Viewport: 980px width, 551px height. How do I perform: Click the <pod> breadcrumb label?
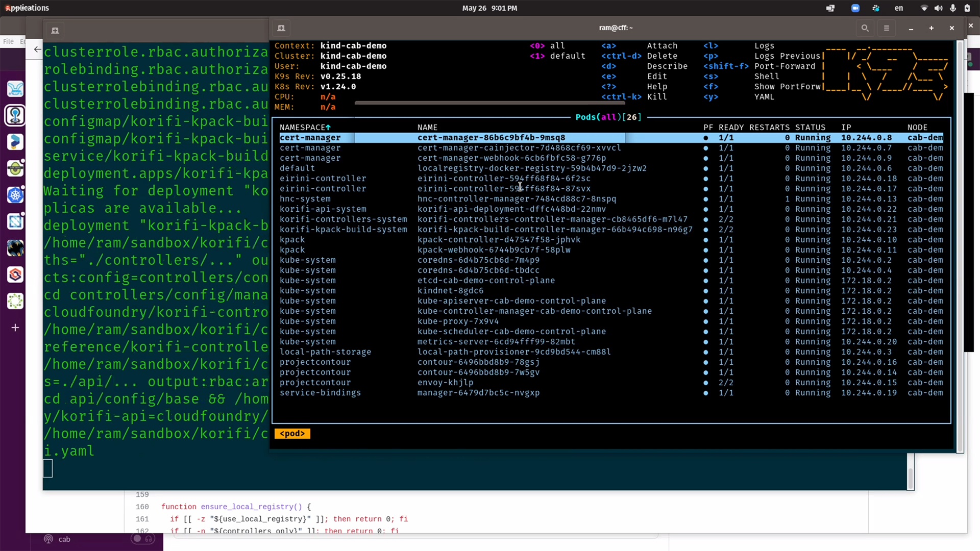(292, 434)
